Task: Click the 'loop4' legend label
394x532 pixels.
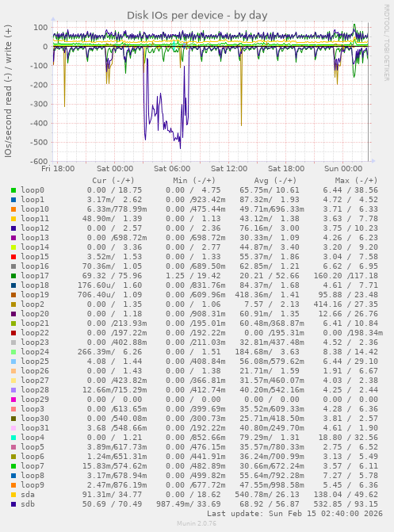Action: point(33,438)
